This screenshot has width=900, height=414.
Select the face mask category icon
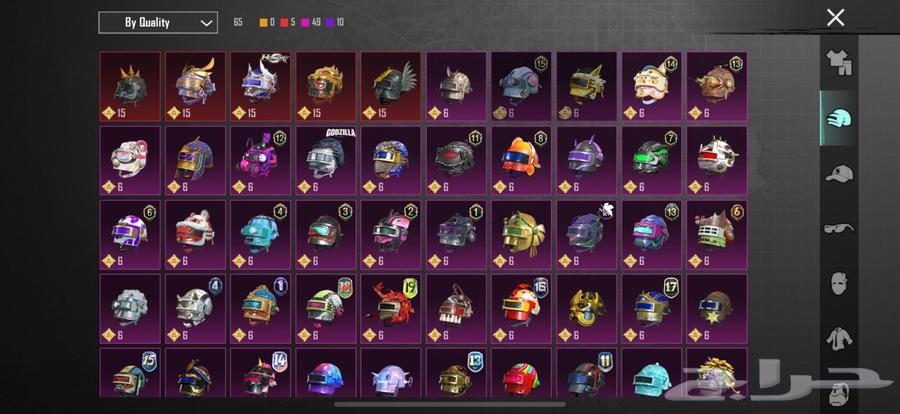[x=839, y=284]
